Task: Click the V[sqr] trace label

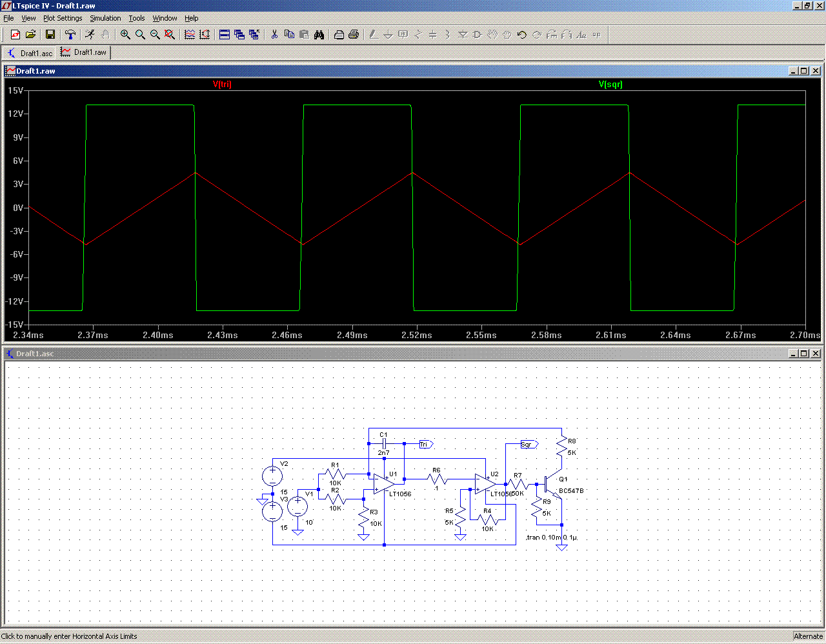Action: click(610, 85)
